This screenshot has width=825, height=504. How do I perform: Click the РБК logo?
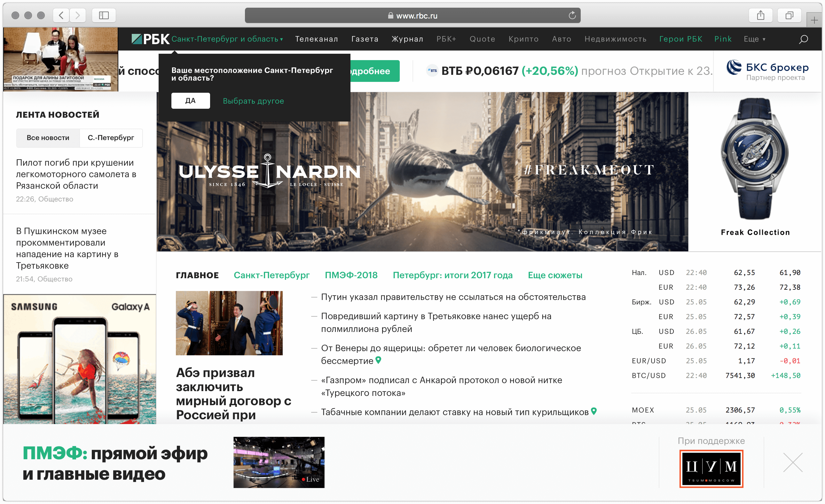click(150, 39)
